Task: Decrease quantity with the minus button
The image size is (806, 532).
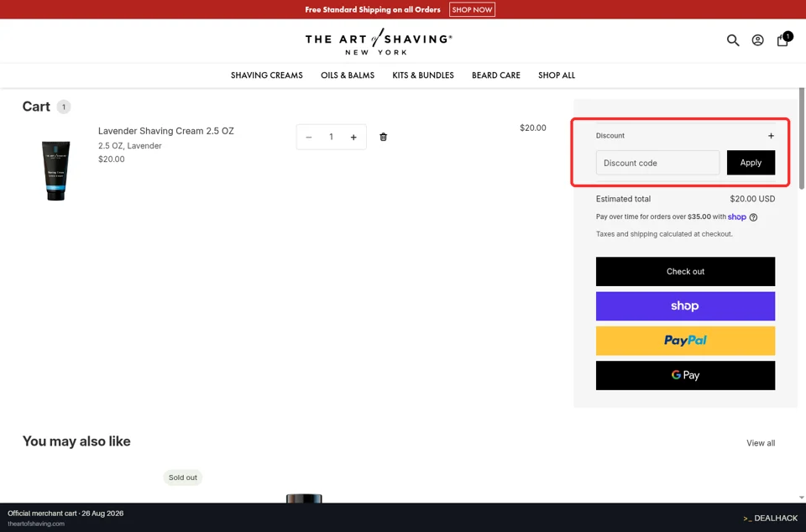Action: click(309, 137)
